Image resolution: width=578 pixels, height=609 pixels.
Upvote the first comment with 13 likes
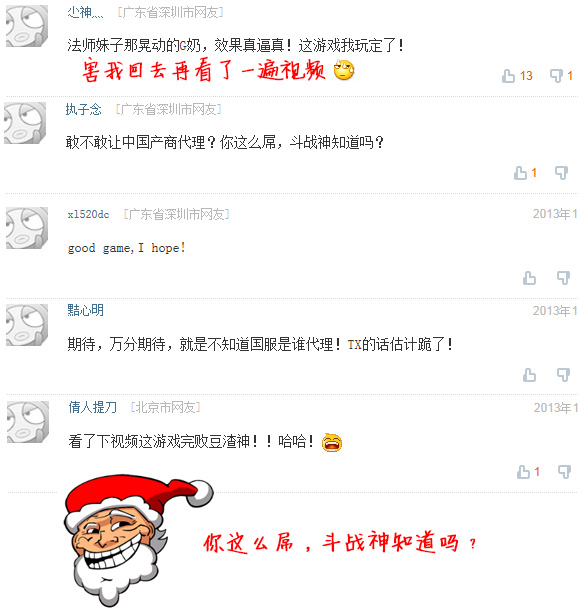pyautogui.click(x=508, y=76)
